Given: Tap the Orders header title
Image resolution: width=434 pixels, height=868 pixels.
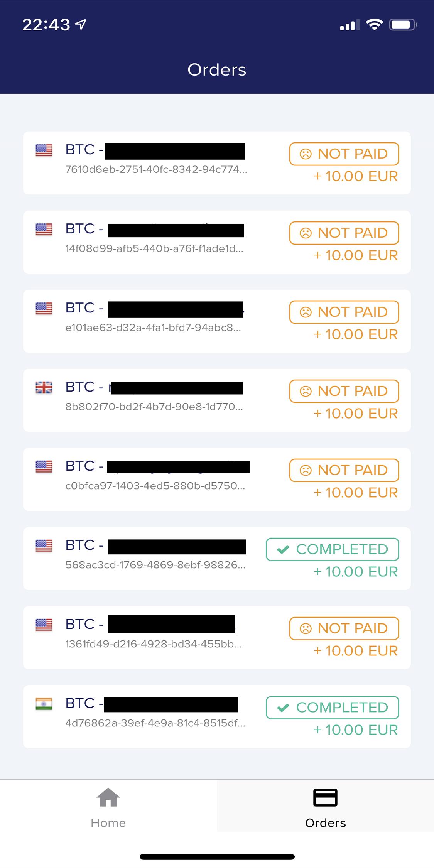Looking at the screenshot, I should (217, 70).
